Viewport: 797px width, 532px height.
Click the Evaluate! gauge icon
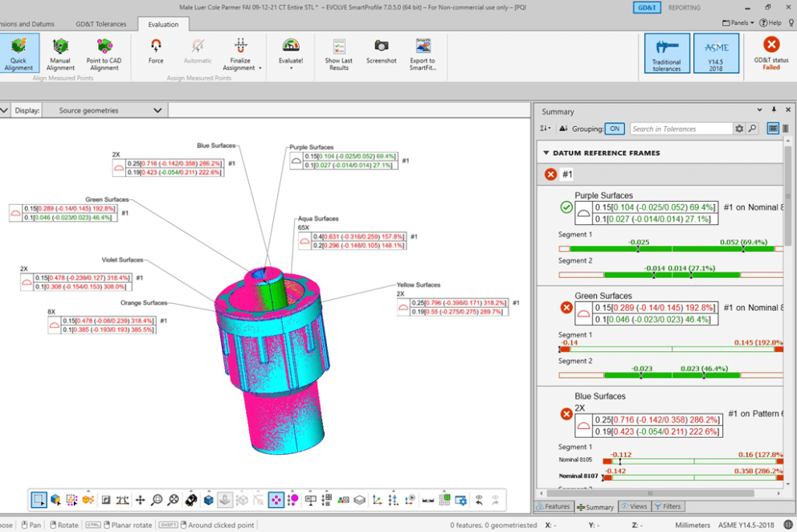(x=291, y=47)
